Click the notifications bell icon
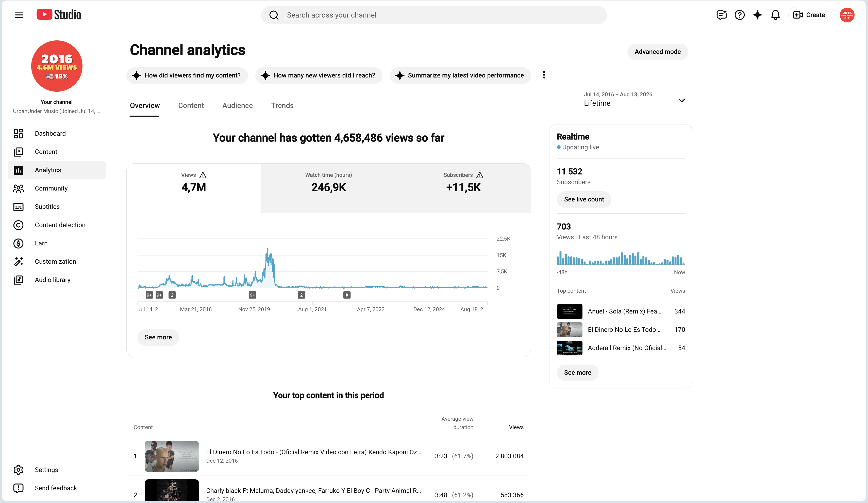This screenshot has height=503, width=868. point(775,15)
